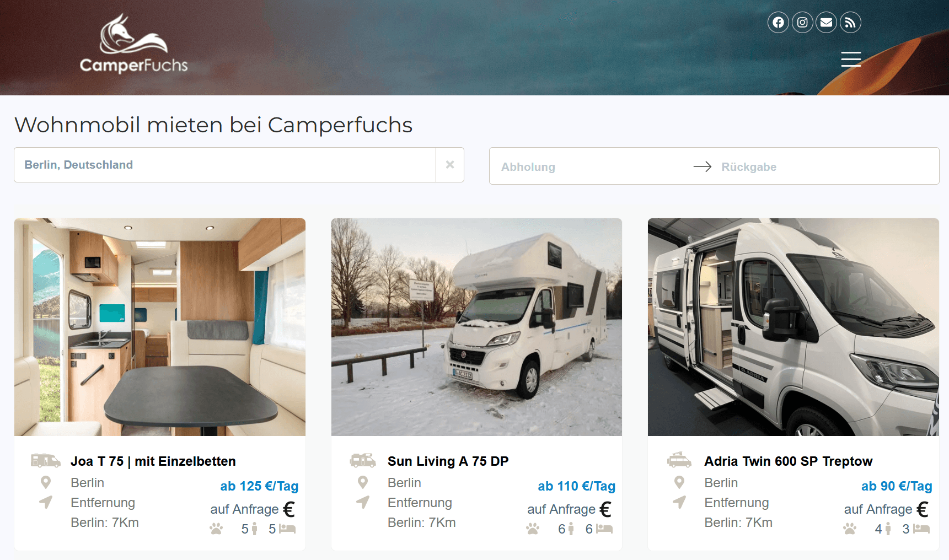The height and width of the screenshot is (560, 949).
Task: Select the Abholung pickup date field
Action: pyautogui.click(x=590, y=166)
